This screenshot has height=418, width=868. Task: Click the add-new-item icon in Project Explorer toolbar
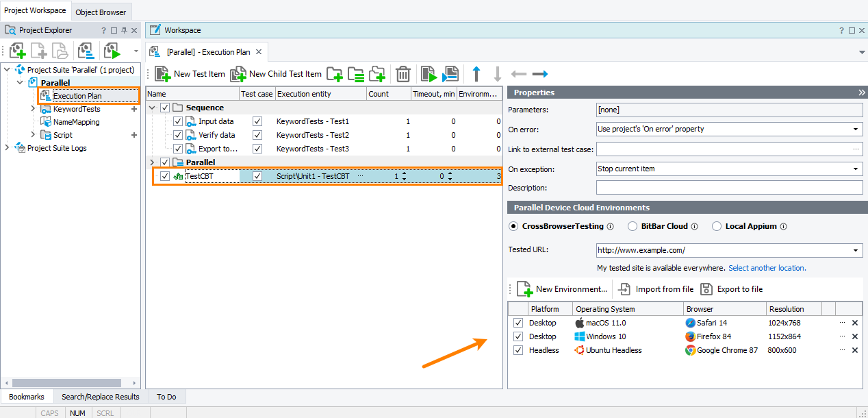pyautogui.click(x=18, y=50)
